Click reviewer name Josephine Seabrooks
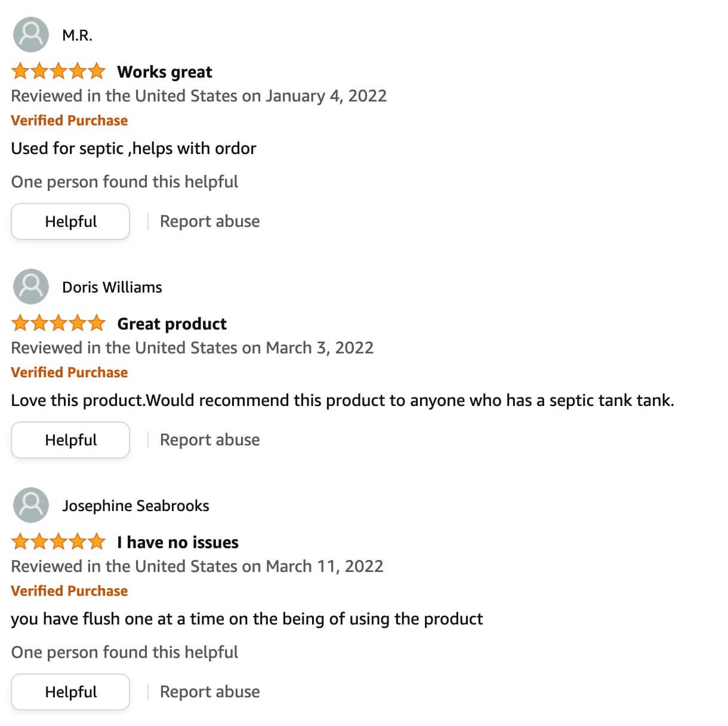Screen dimensions: 728x726 (136, 506)
